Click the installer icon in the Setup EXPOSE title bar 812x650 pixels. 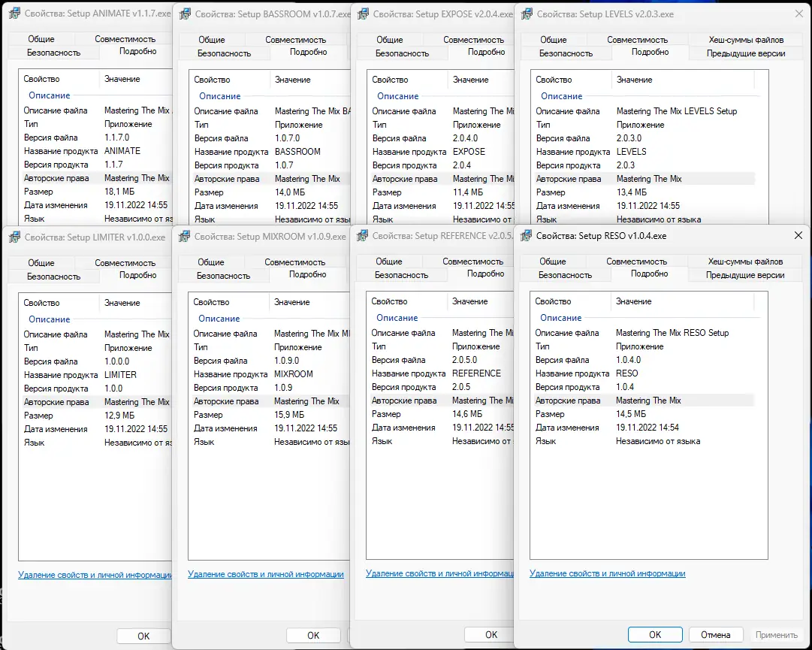click(363, 14)
